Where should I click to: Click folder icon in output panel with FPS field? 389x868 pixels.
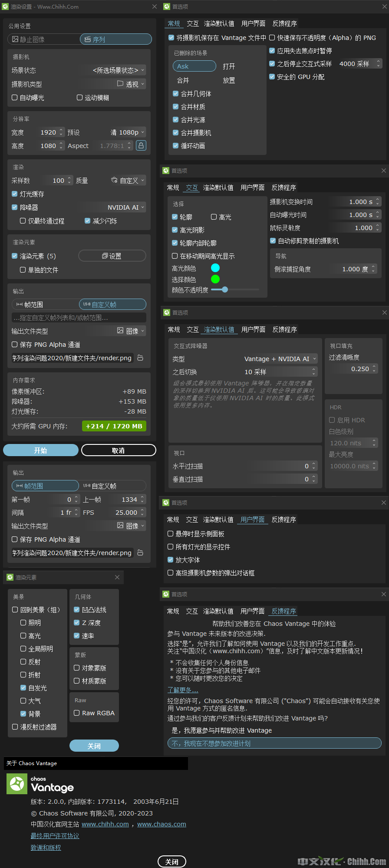(x=140, y=552)
